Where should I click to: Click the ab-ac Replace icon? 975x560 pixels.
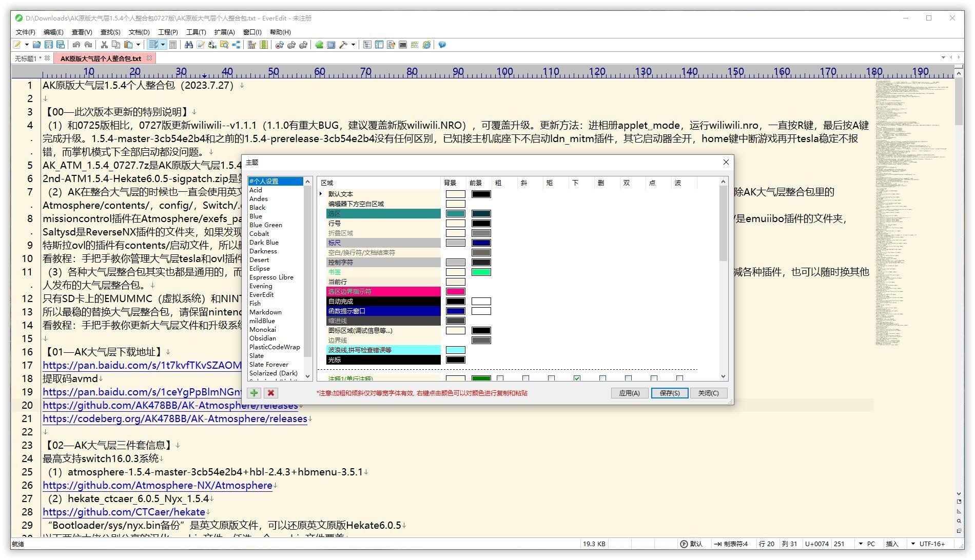coord(212,45)
